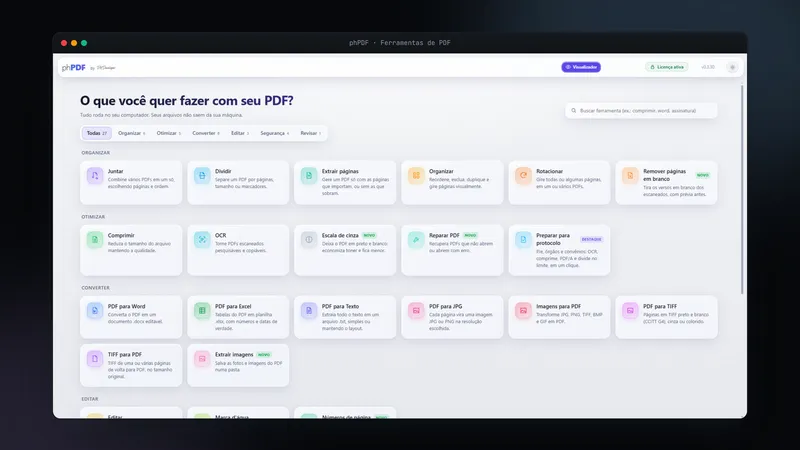Launch the Organizar tool icon

click(x=416, y=176)
